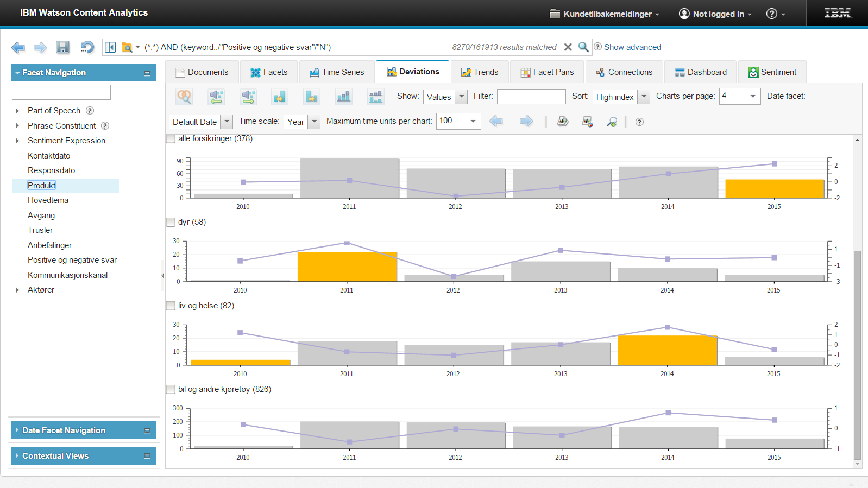This screenshot has width=868, height=488.
Task: Expand the Sentiment Expression tree node
Action: (x=17, y=141)
